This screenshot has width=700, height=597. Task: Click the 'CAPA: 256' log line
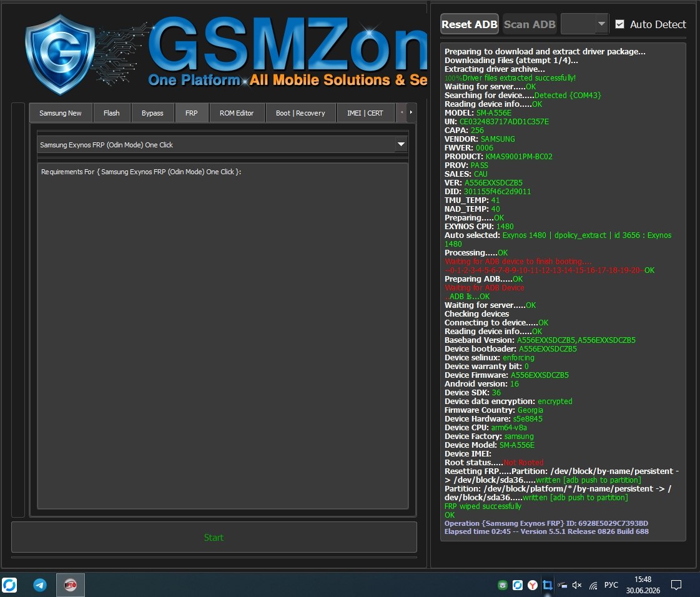[464, 130]
